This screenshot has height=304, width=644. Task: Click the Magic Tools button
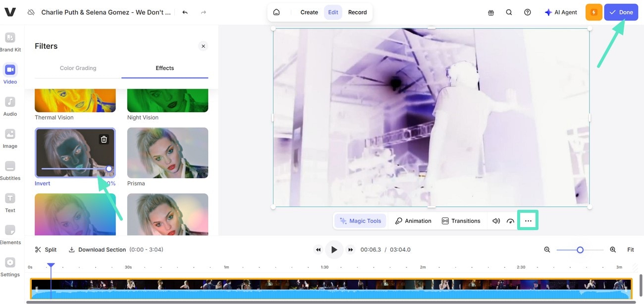pos(360,221)
